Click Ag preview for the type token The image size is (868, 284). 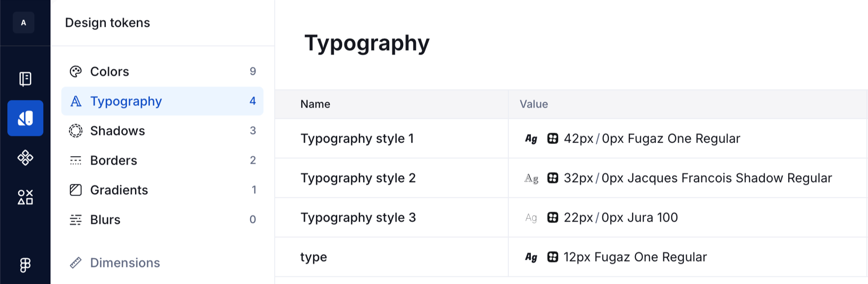tap(531, 257)
